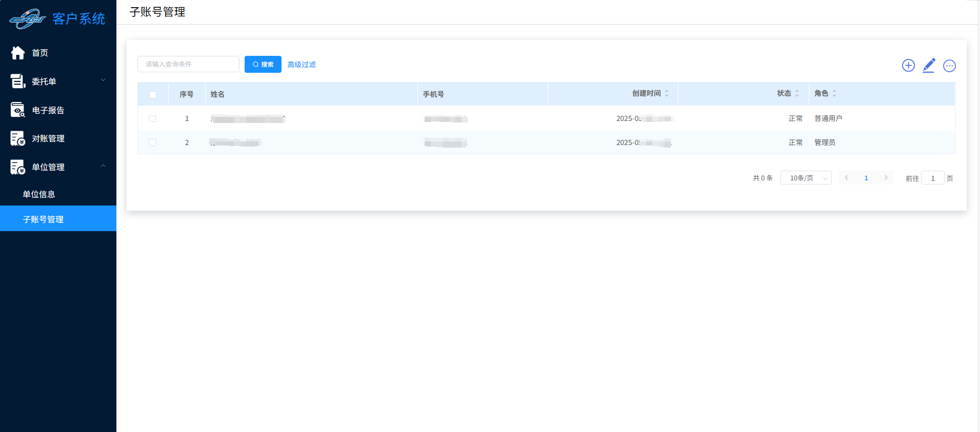This screenshot has height=432, width=980.
Task: Click the 正常 status in row 1
Action: (x=795, y=118)
